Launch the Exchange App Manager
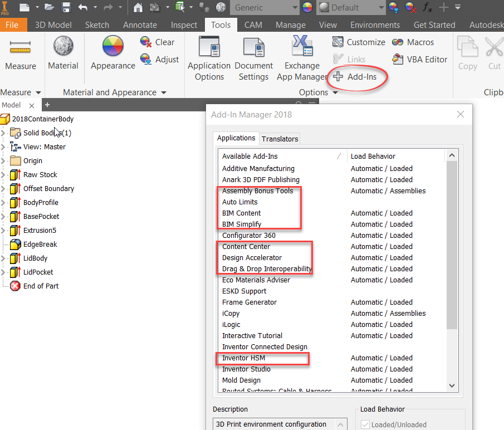Image resolution: width=504 pixels, height=430 pixels. pyautogui.click(x=301, y=47)
